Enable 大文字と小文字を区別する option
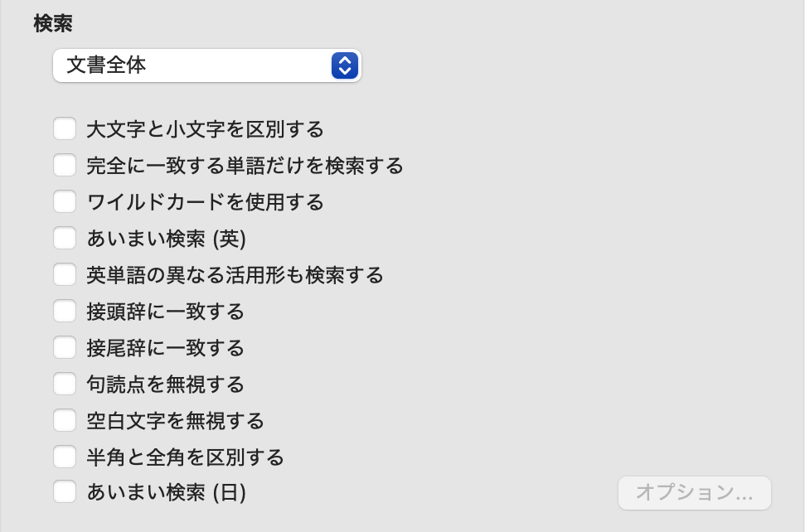The width and height of the screenshot is (805, 532). click(x=64, y=128)
